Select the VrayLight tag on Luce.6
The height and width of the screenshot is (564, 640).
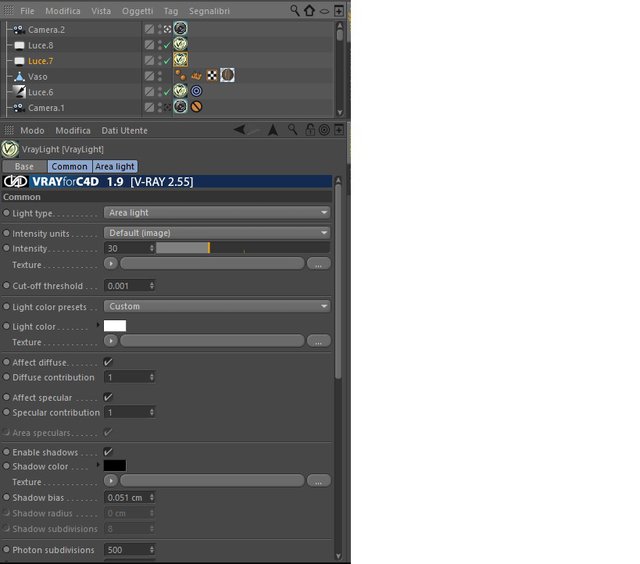180,91
